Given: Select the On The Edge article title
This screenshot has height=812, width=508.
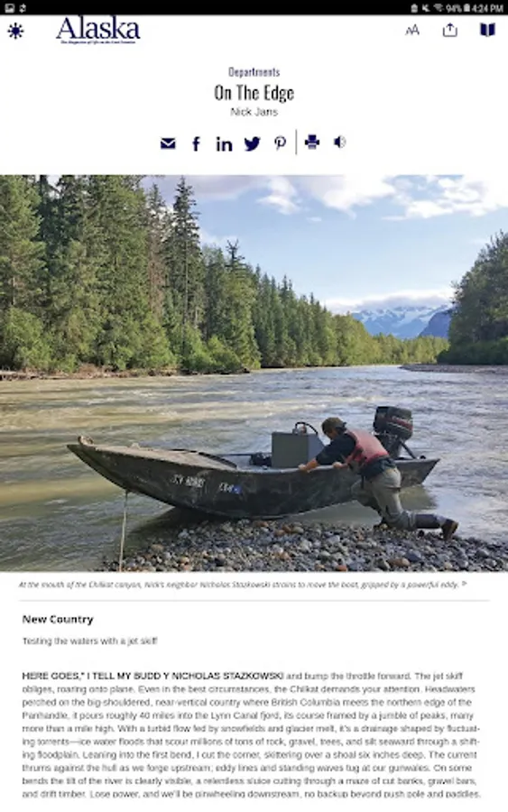Looking at the screenshot, I should (x=254, y=93).
